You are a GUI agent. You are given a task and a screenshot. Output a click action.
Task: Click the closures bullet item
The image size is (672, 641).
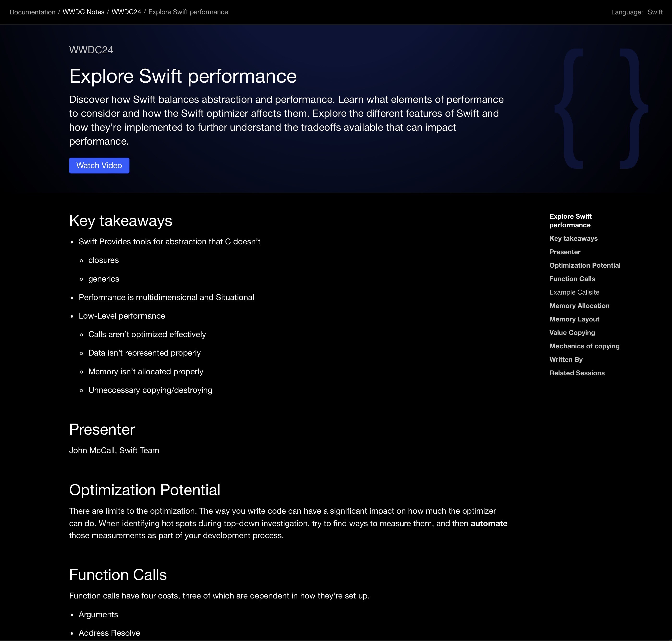point(104,260)
